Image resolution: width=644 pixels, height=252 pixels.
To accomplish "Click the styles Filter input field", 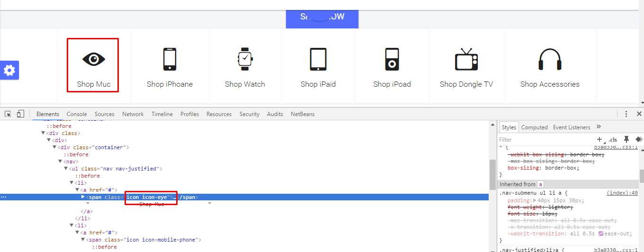I will click(x=545, y=140).
